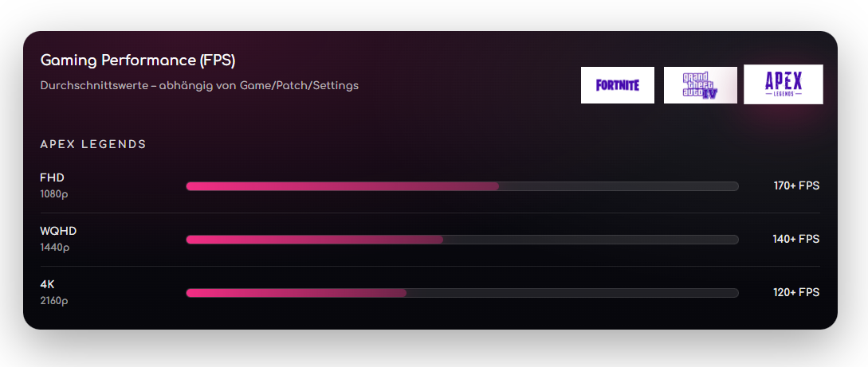Click the Gaming Performance (FPS) title
868x367 pixels.
coord(138,61)
